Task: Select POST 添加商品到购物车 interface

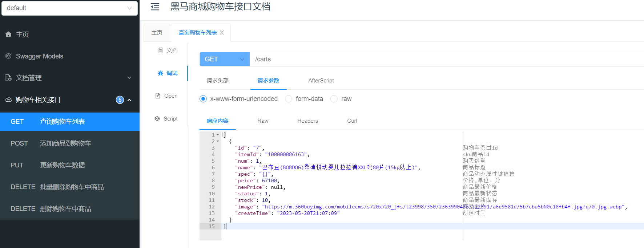Action: click(70, 143)
